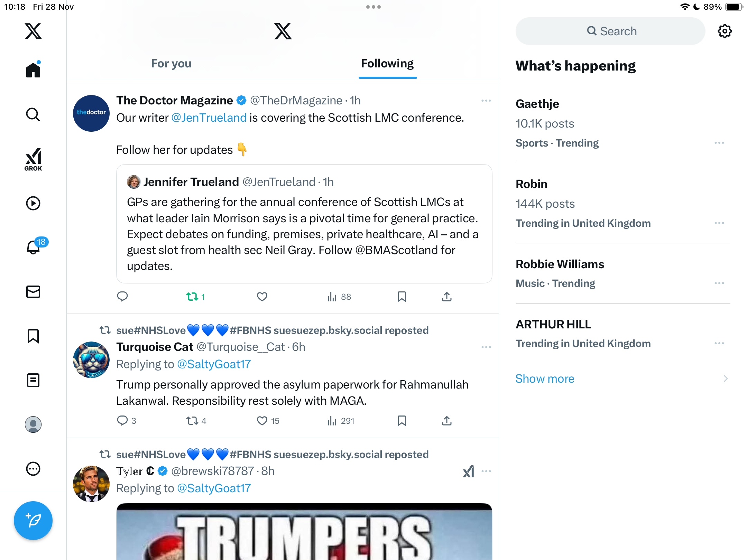Open Grok icon on Tyler C's post

pos(468,471)
